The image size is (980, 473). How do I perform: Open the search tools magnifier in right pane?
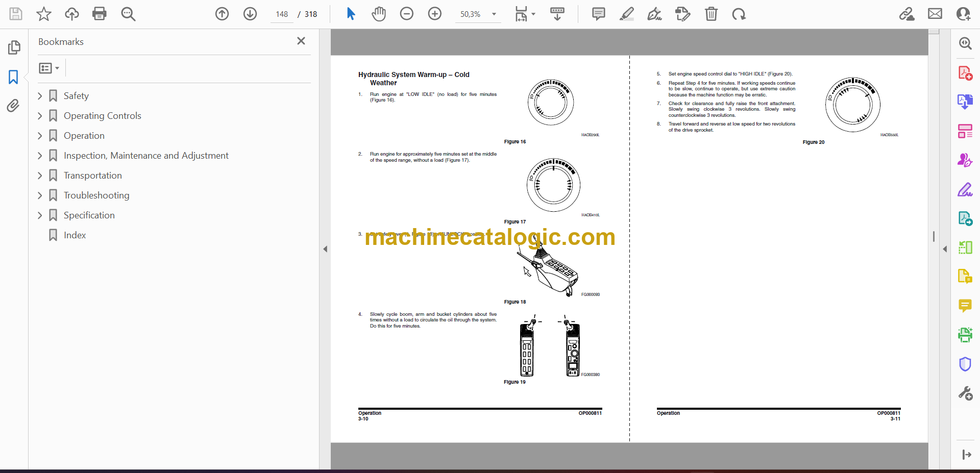[x=965, y=43]
